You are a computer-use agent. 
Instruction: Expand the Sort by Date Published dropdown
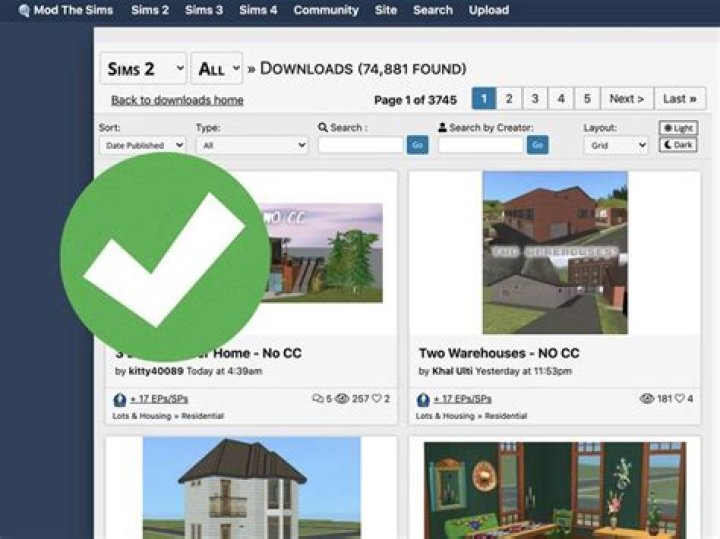[141, 145]
